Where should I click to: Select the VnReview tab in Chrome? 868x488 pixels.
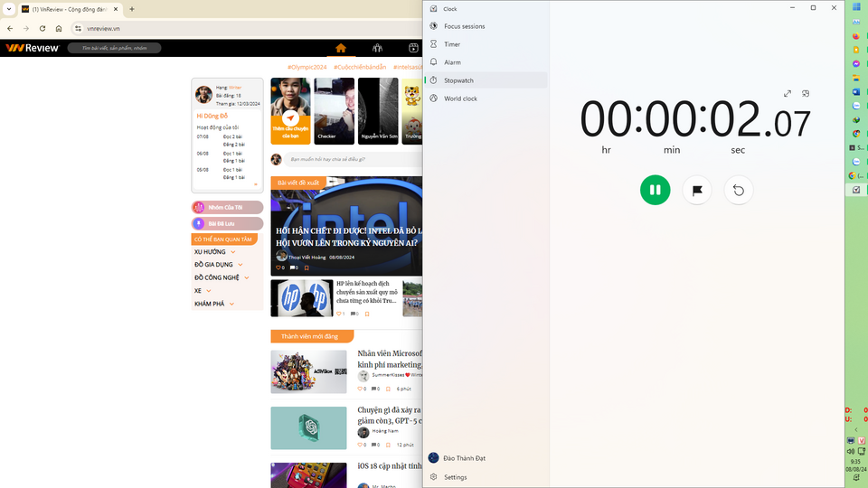(70, 9)
